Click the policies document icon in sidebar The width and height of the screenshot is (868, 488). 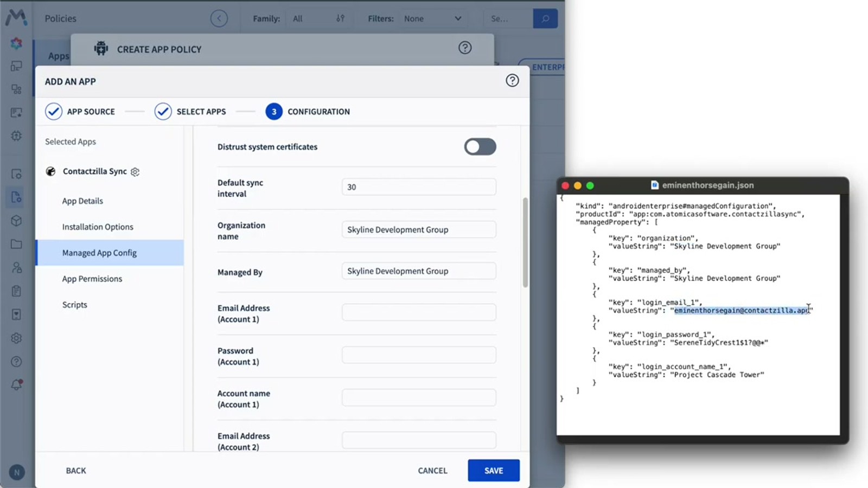[x=16, y=197]
